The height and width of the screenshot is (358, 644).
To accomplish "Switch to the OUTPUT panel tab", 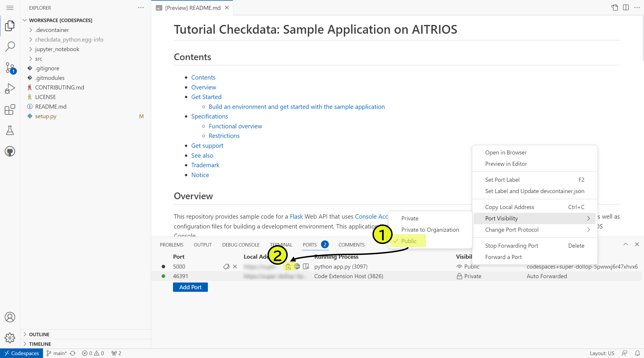I will click(202, 245).
